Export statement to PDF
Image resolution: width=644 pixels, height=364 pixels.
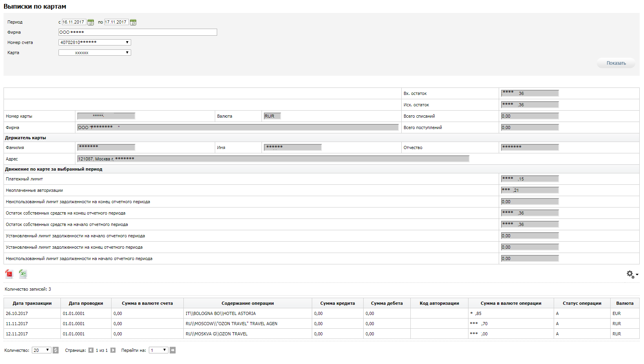[x=9, y=274]
